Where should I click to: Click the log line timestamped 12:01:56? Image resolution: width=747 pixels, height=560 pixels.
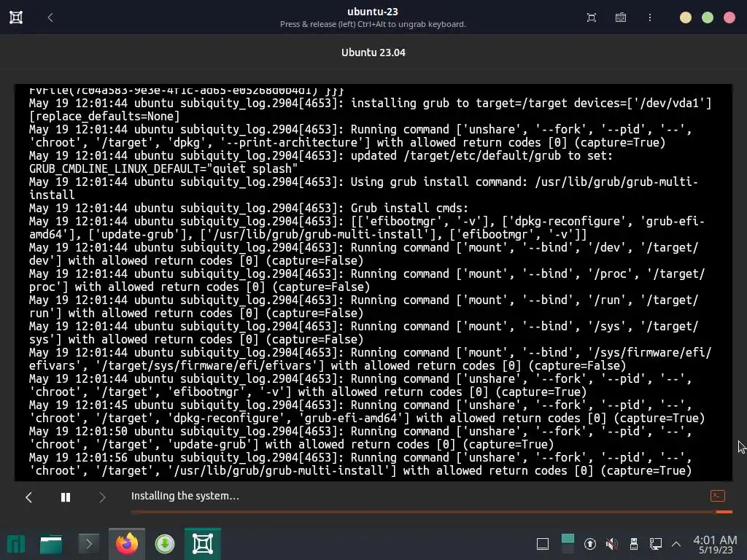pos(360,464)
